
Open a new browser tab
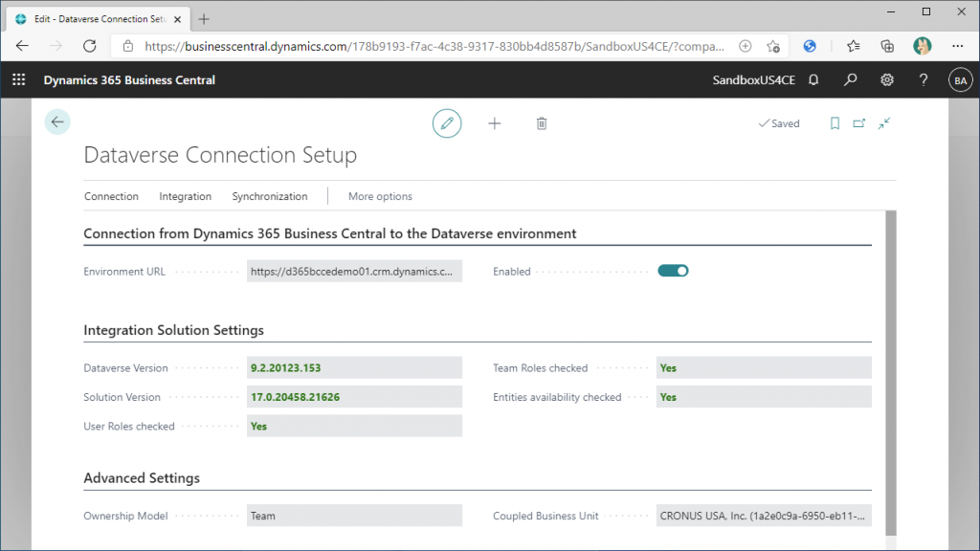click(204, 19)
